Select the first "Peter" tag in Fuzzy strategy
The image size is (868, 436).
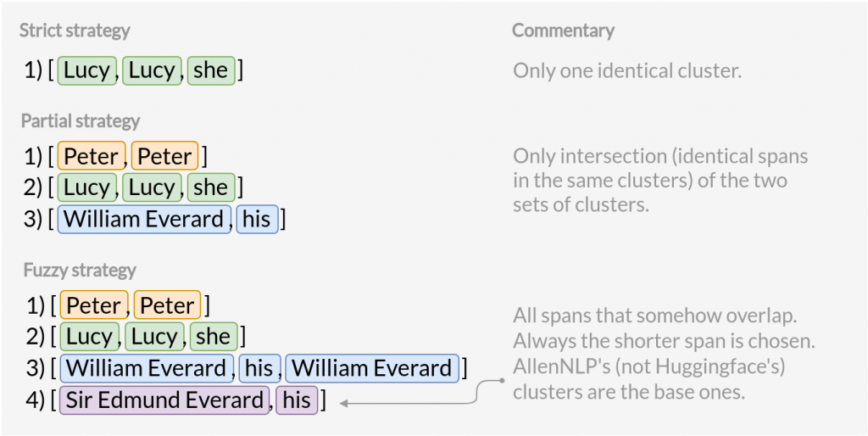tap(93, 305)
